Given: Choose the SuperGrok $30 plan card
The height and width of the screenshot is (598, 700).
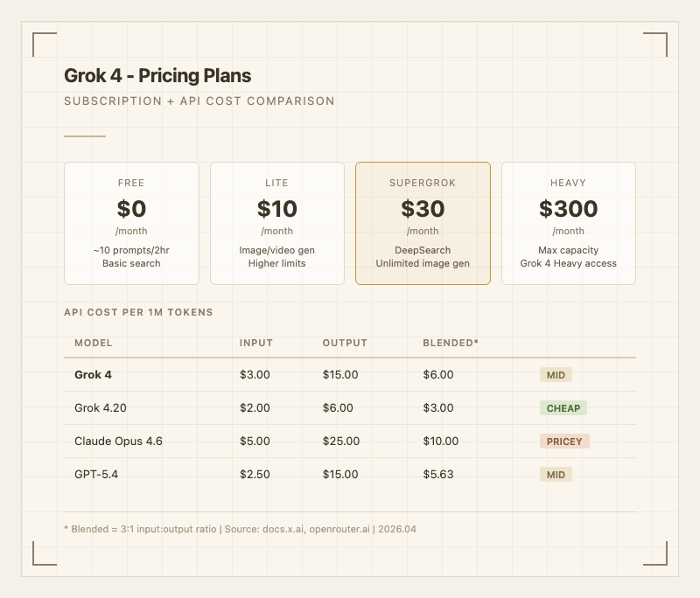Looking at the screenshot, I should (423, 223).
